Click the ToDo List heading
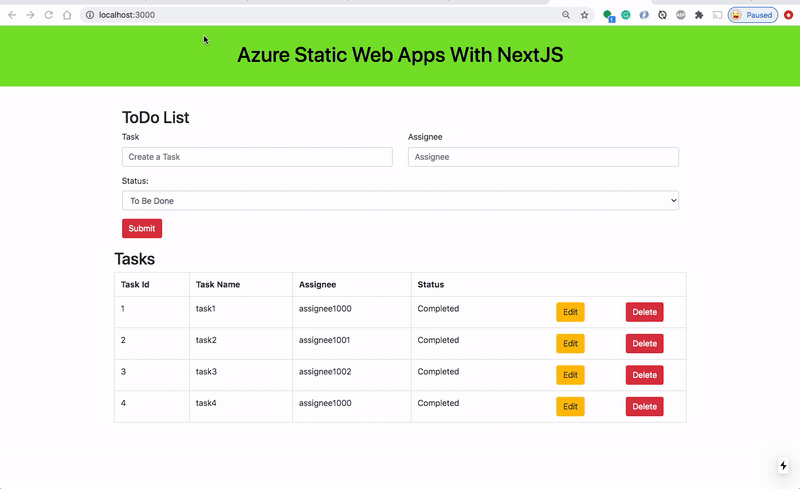 [x=156, y=117]
